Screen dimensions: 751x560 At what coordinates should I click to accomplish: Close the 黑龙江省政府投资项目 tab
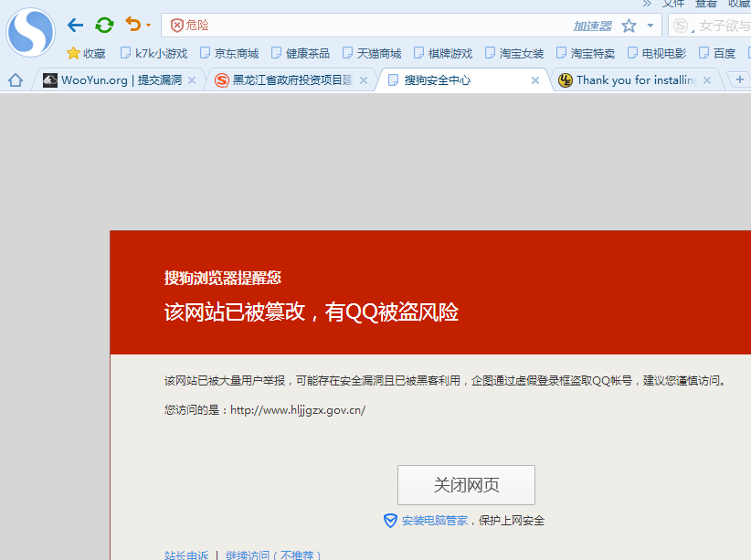364,80
